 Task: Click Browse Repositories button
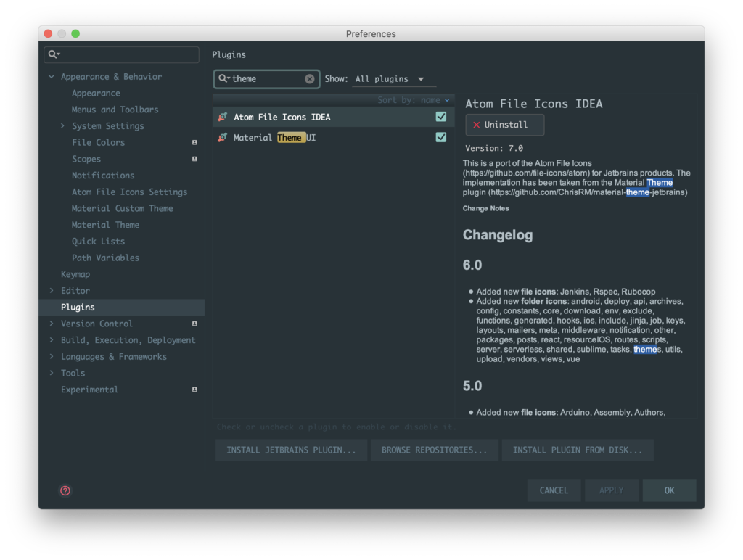434,450
